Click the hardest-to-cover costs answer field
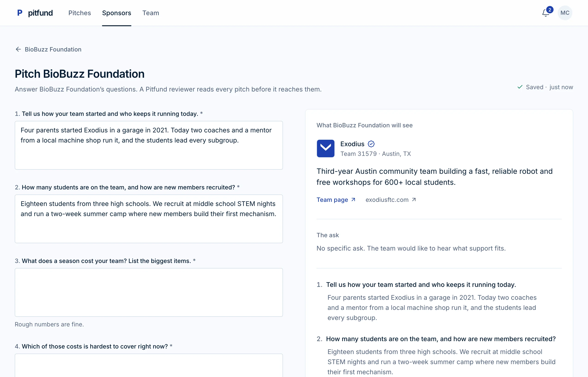This screenshot has width=588, height=377. tap(149, 365)
